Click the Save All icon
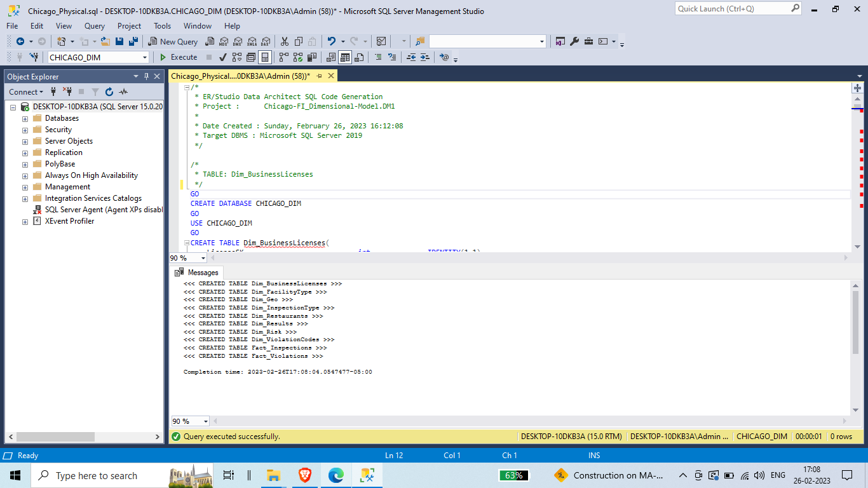 pos(133,41)
